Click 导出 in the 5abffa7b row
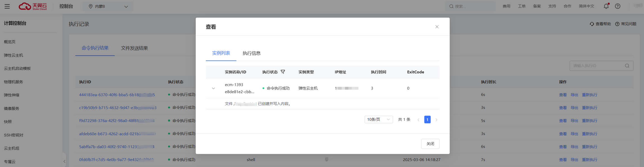644x167 pixels. (574, 147)
